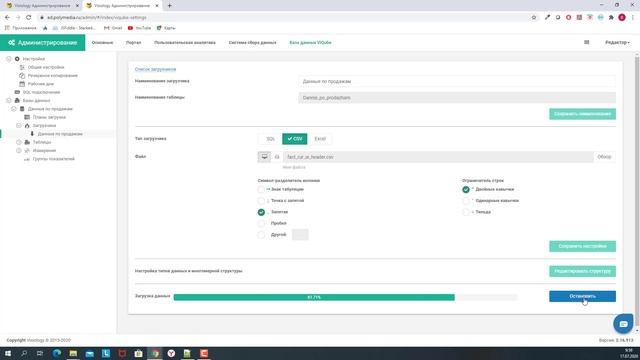
Task: Click the Администрирование gears logo icon
Action: point(11,42)
